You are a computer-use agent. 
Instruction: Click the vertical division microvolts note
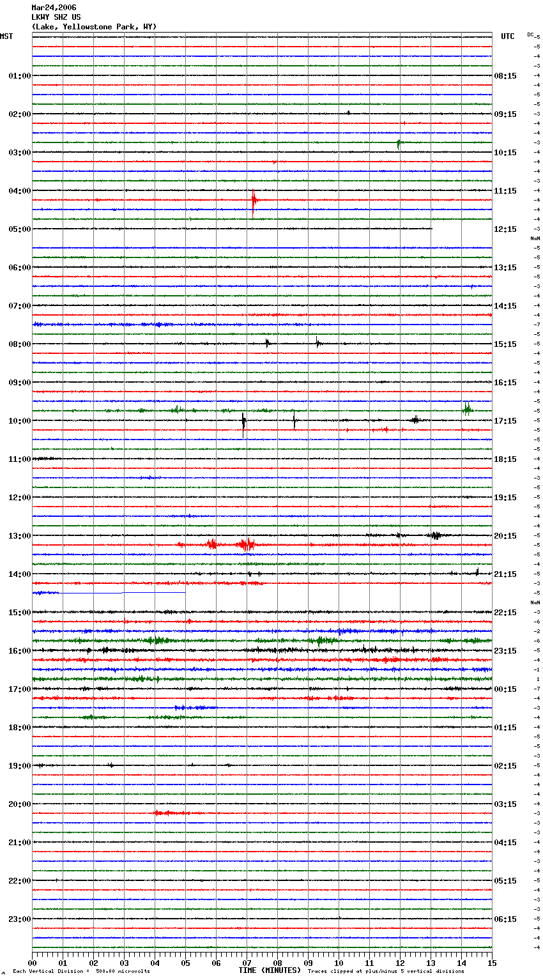[81, 972]
